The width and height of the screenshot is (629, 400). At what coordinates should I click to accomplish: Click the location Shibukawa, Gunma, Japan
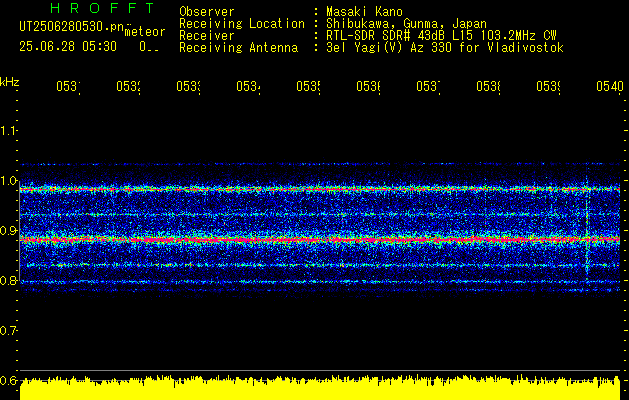(406, 24)
